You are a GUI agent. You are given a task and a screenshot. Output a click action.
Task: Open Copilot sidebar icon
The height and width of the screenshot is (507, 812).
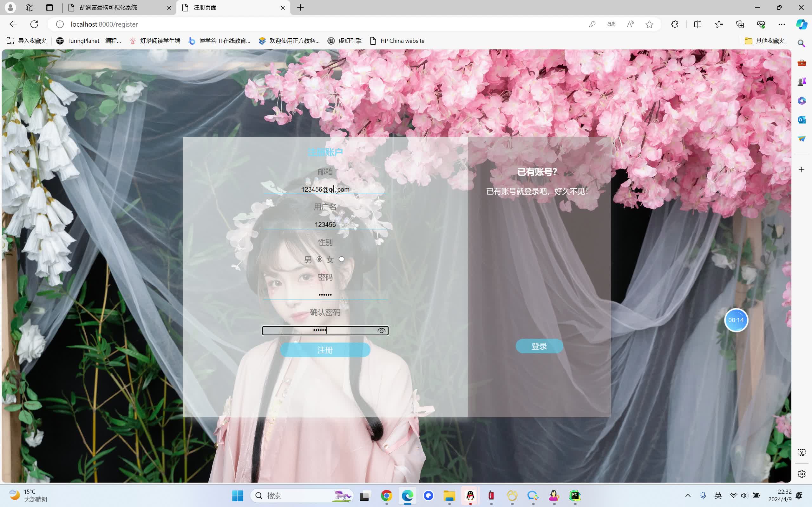pyautogui.click(x=802, y=24)
